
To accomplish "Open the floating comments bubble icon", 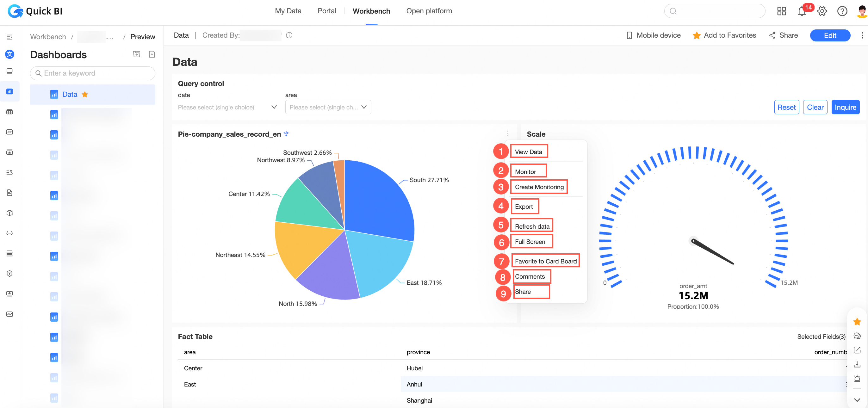I will [857, 336].
